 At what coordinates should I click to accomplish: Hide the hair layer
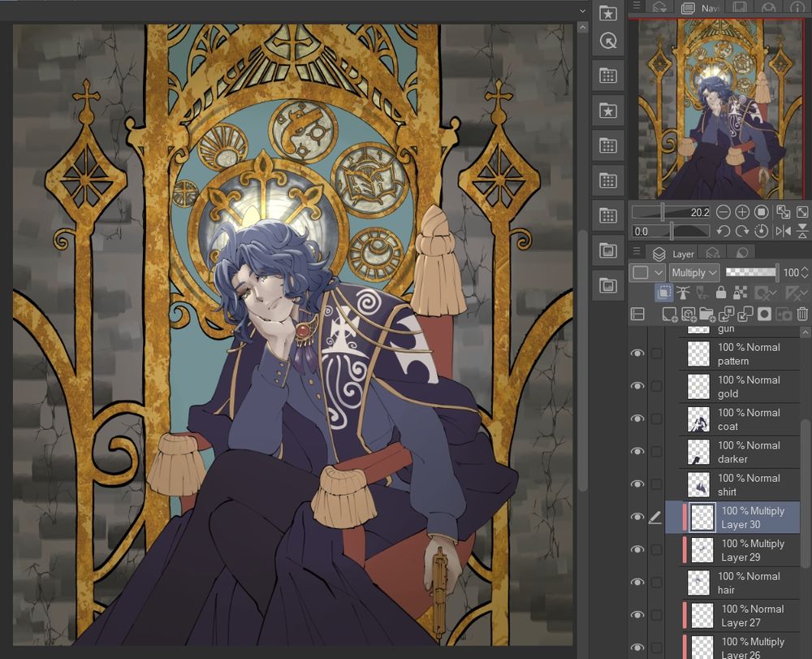pyautogui.click(x=637, y=583)
